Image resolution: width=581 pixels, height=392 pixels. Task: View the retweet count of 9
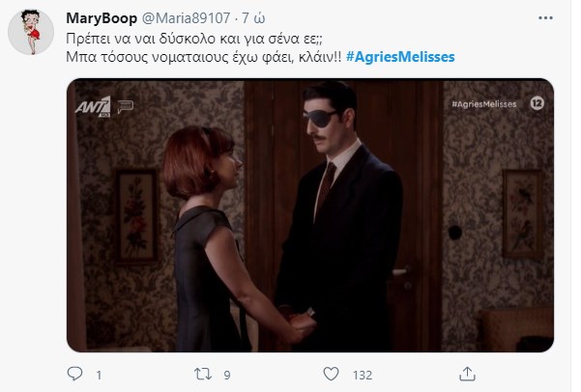click(227, 376)
